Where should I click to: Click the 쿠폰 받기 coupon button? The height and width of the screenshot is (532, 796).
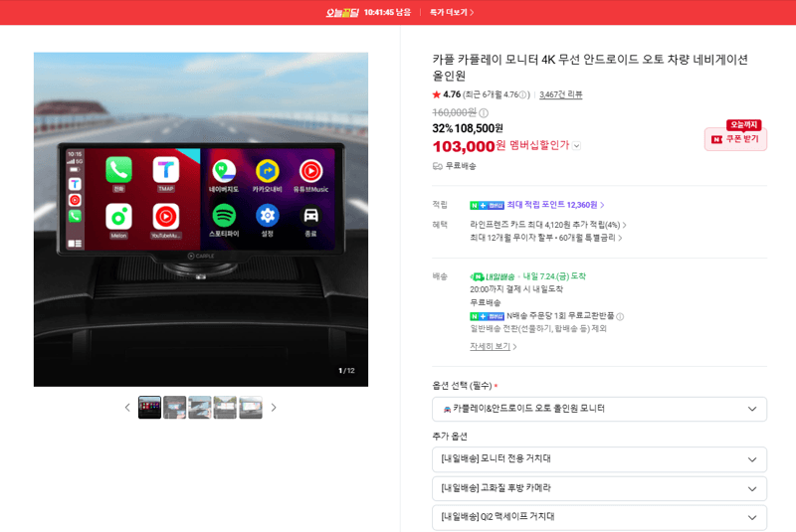click(x=735, y=139)
